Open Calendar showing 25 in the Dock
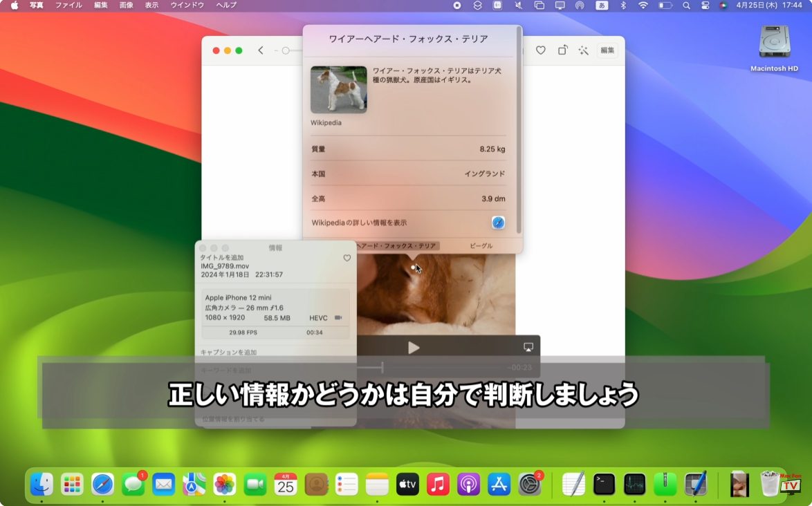Image resolution: width=812 pixels, height=506 pixels. point(286,485)
